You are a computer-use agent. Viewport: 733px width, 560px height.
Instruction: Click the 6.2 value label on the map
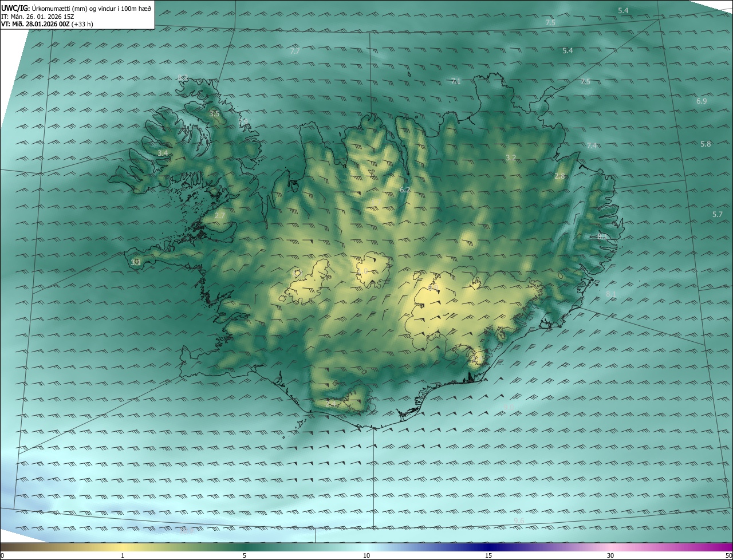[x=405, y=190]
